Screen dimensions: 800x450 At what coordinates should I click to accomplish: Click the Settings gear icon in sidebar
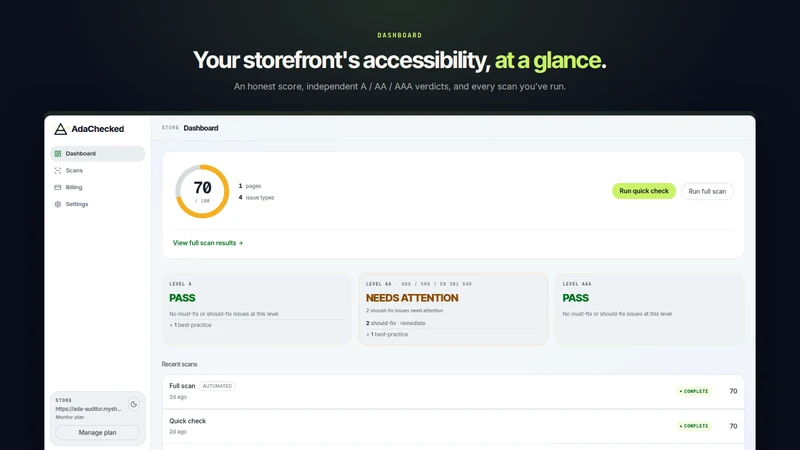(58, 204)
